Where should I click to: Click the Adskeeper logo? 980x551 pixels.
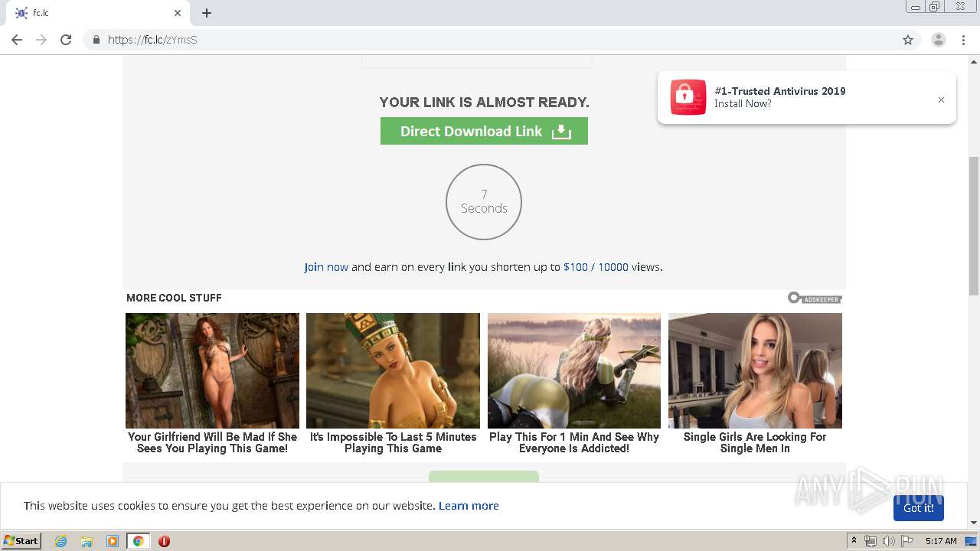coord(815,298)
